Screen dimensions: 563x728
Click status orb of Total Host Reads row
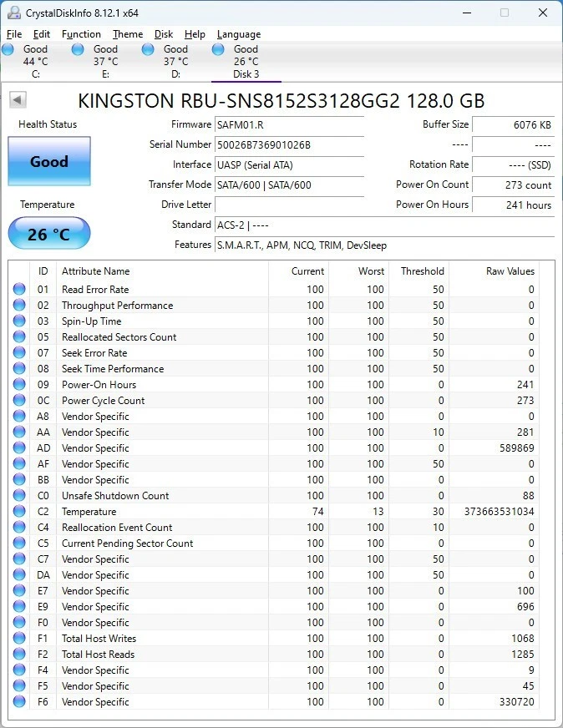coord(19,654)
